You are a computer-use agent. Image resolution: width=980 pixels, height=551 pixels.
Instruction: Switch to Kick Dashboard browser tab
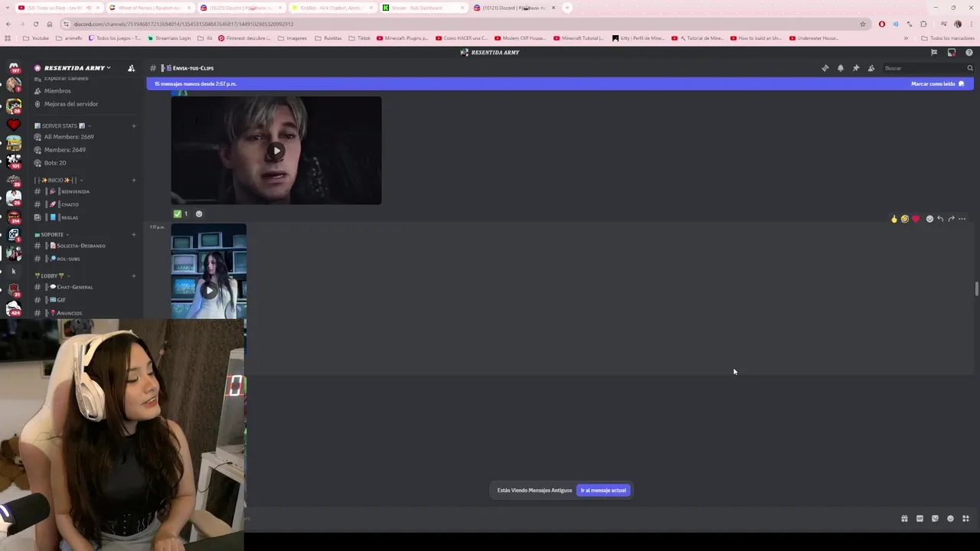(x=423, y=8)
